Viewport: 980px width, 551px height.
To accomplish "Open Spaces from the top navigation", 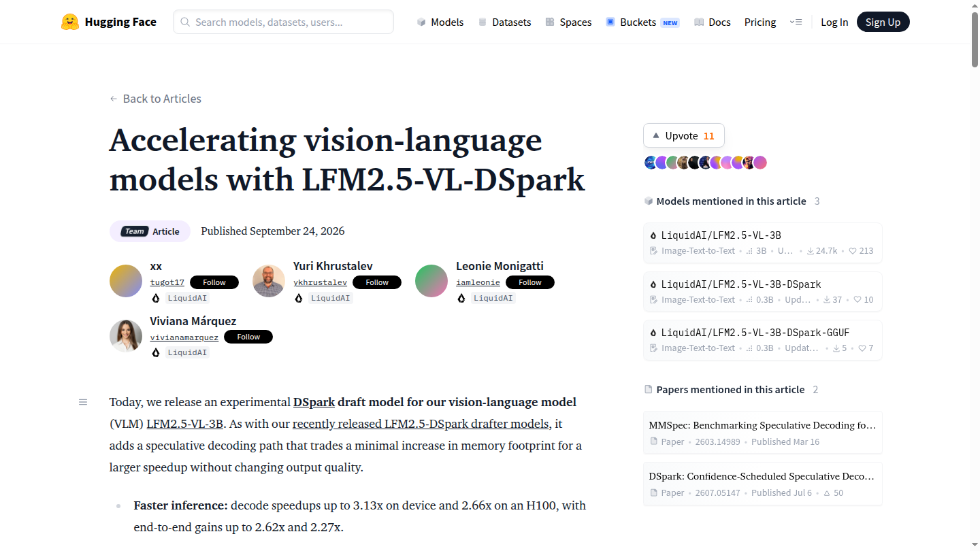I will (568, 22).
